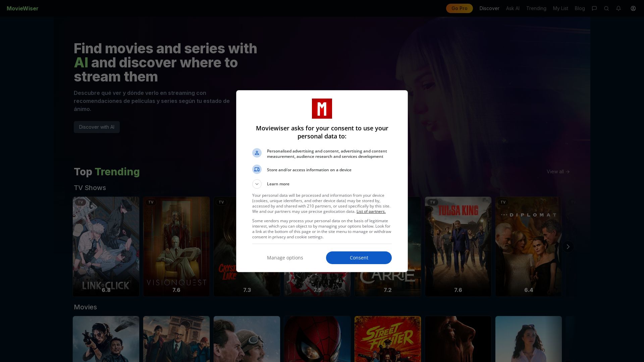Open the Discover nav item
This screenshot has width=644, height=362.
pyautogui.click(x=489, y=8)
